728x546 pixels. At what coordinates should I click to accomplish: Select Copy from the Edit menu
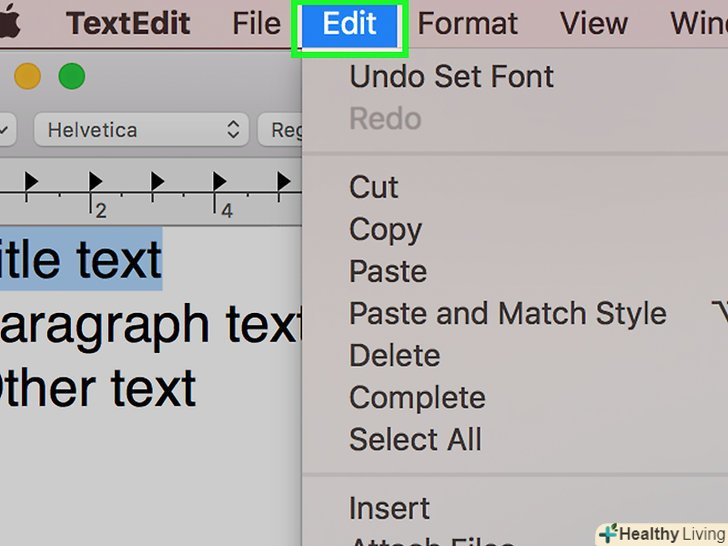[385, 229]
